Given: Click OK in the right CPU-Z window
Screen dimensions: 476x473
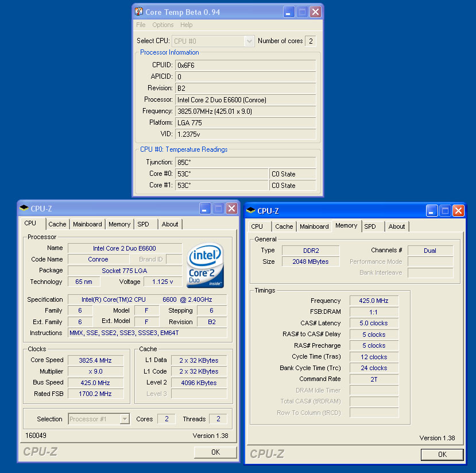Looking at the screenshot, I should (x=442, y=454).
